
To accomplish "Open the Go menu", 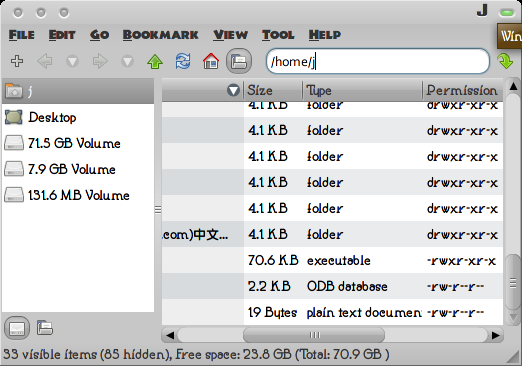I will click(x=99, y=35).
